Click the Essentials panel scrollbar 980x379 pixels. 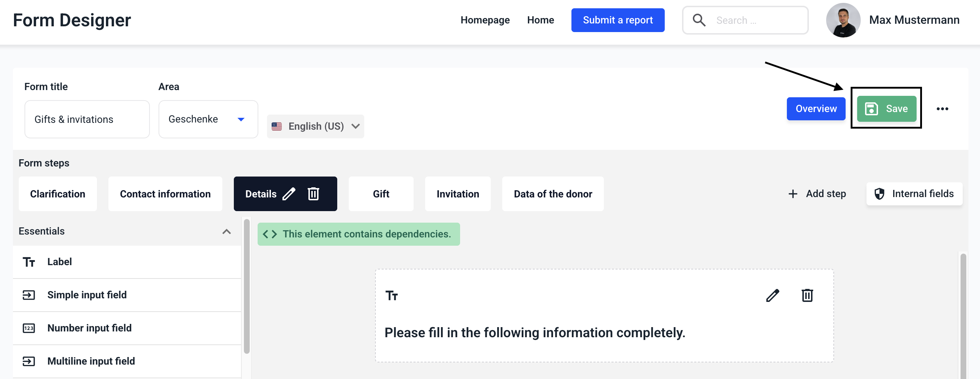[246, 286]
